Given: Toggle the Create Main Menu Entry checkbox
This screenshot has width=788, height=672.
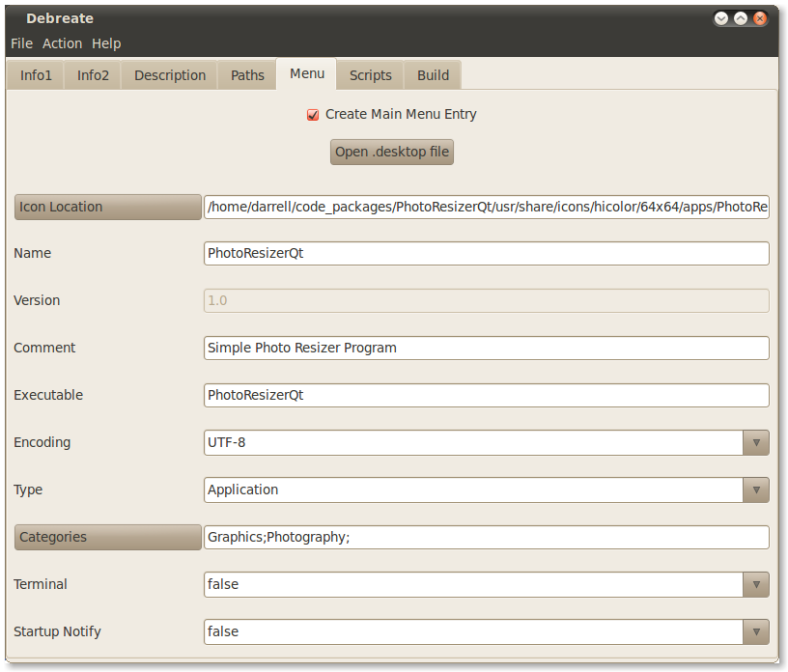Looking at the screenshot, I should coord(313,115).
